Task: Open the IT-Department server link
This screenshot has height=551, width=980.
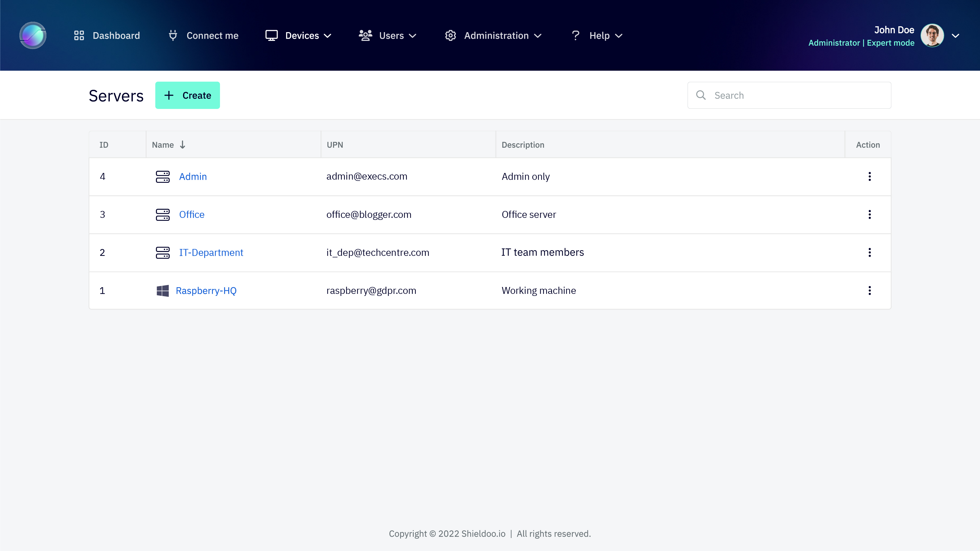Action: click(211, 252)
